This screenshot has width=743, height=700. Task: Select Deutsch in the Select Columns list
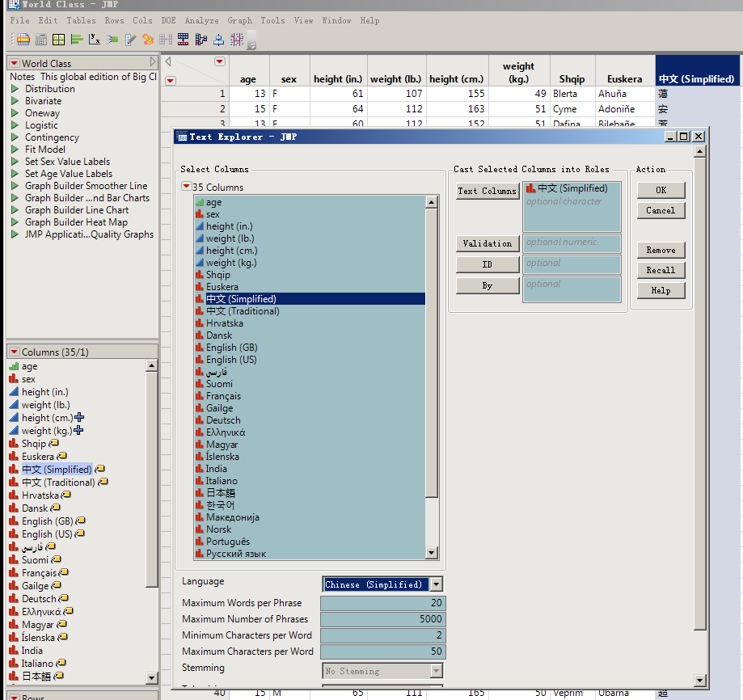223,420
